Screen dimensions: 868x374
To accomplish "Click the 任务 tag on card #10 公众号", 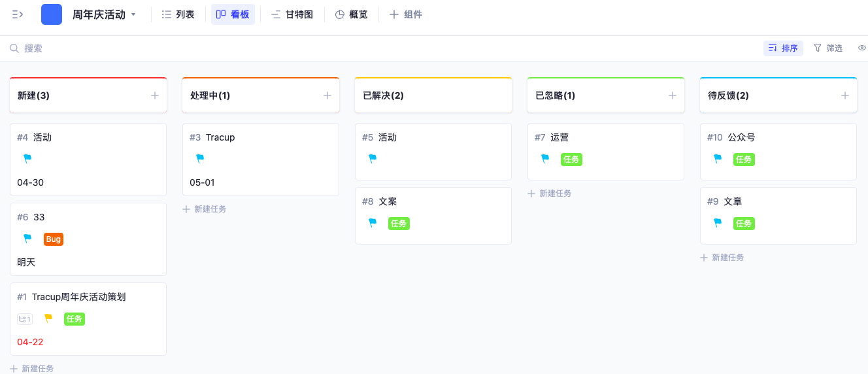I will point(744,160).
